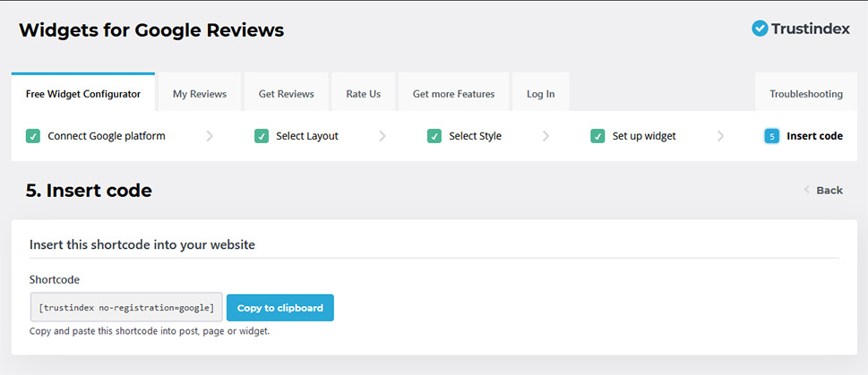Click chevron arrow after Set up widget

(720, 136)
